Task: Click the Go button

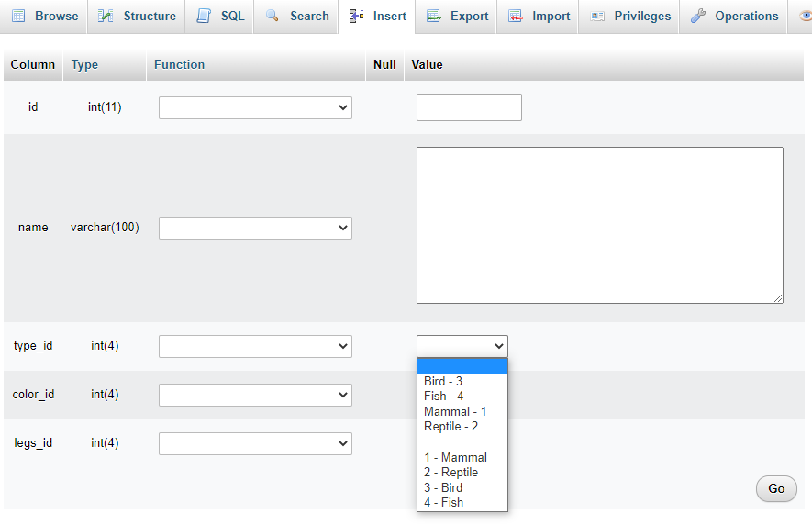Action: click(776, 488)
